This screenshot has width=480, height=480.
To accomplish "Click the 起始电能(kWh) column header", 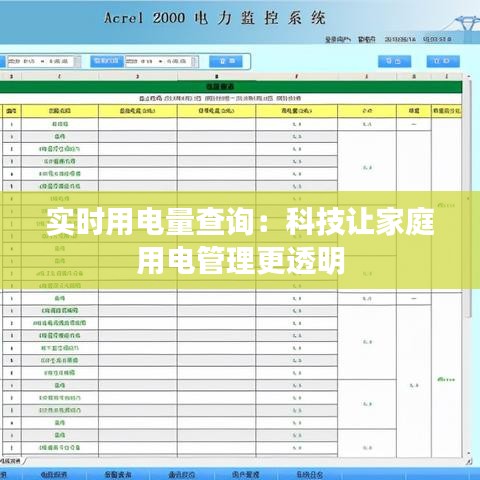I will (x=138, y=111).
